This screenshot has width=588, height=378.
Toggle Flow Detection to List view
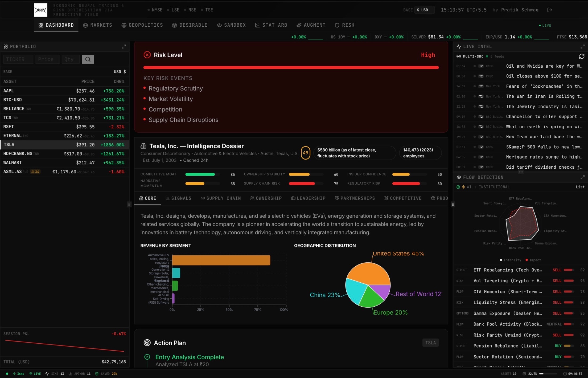(580, 187)
